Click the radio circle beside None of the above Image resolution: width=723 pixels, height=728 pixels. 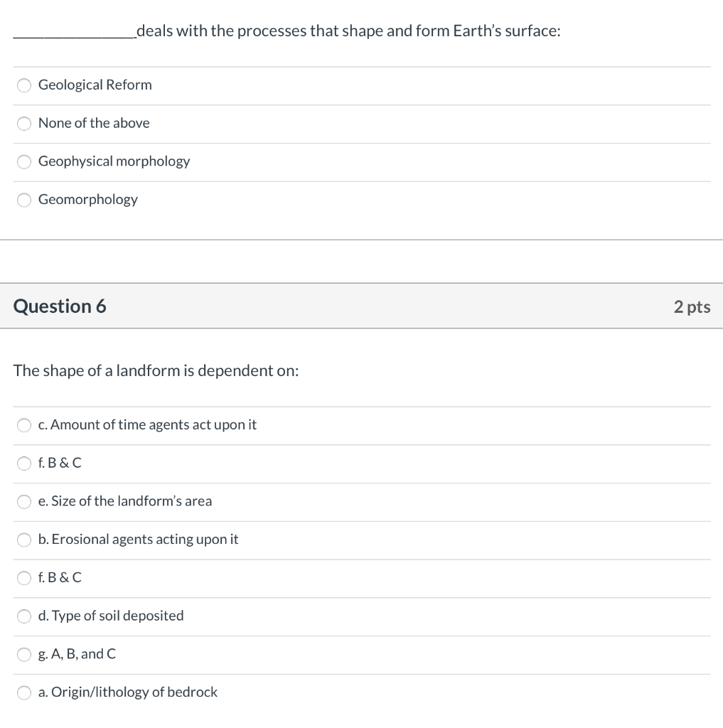[x=23, y=123]
